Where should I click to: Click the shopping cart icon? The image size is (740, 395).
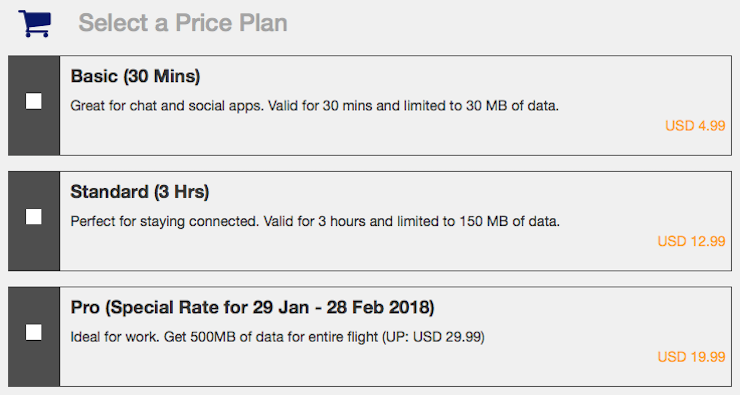34,23
